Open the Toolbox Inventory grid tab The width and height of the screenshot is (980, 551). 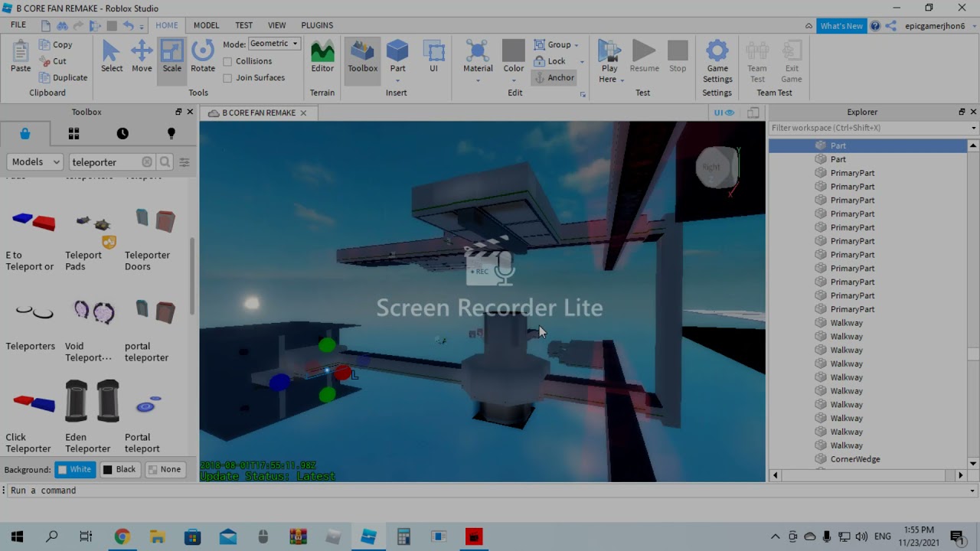tap(73, 134)
